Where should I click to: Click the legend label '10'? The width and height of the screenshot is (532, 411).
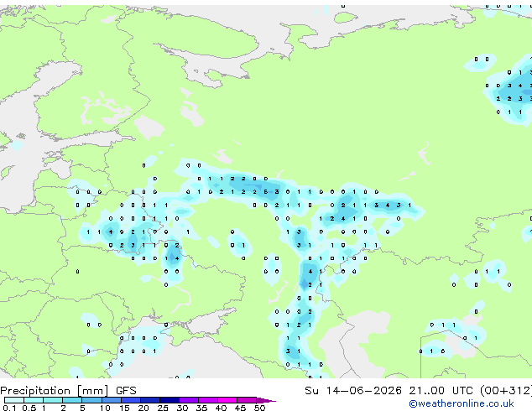(105, 408)
